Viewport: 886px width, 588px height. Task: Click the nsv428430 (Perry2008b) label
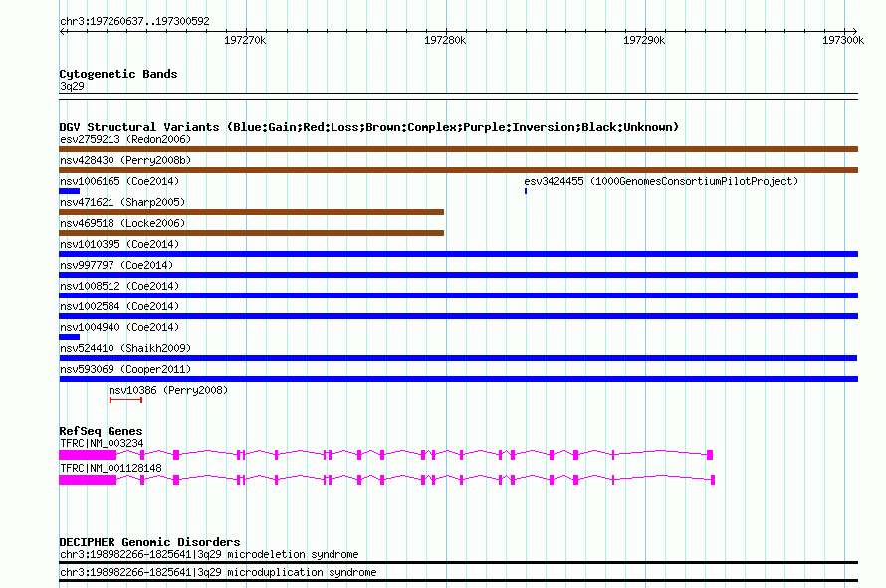[125, 160]
